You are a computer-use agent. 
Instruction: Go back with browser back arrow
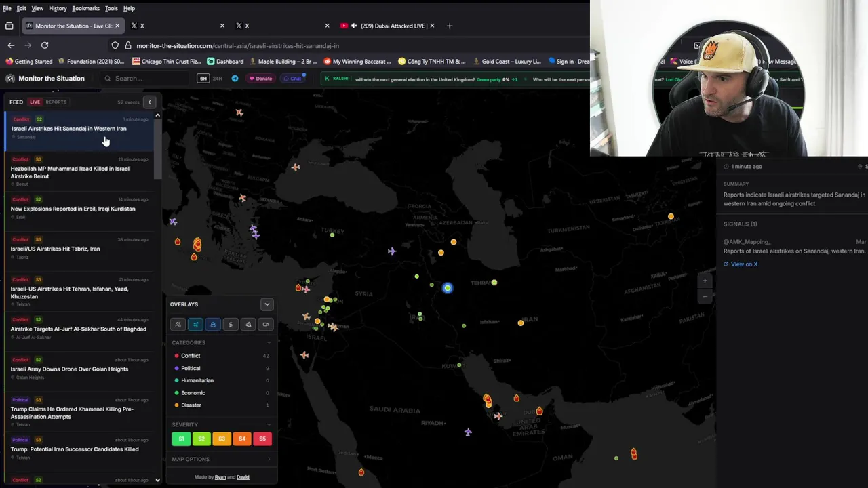tap(11, 45)
